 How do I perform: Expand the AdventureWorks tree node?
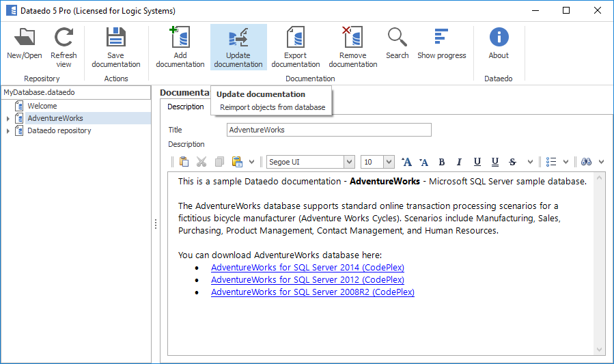coord(8,119)
